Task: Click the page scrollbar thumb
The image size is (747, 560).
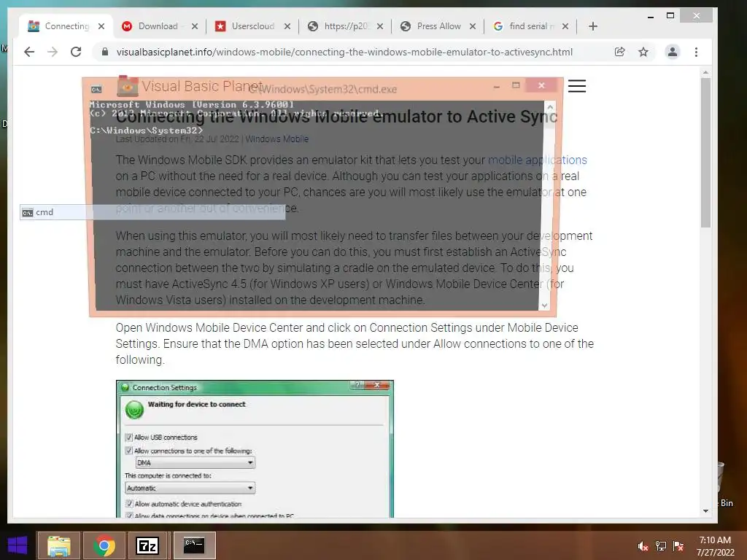Action: 705,152
